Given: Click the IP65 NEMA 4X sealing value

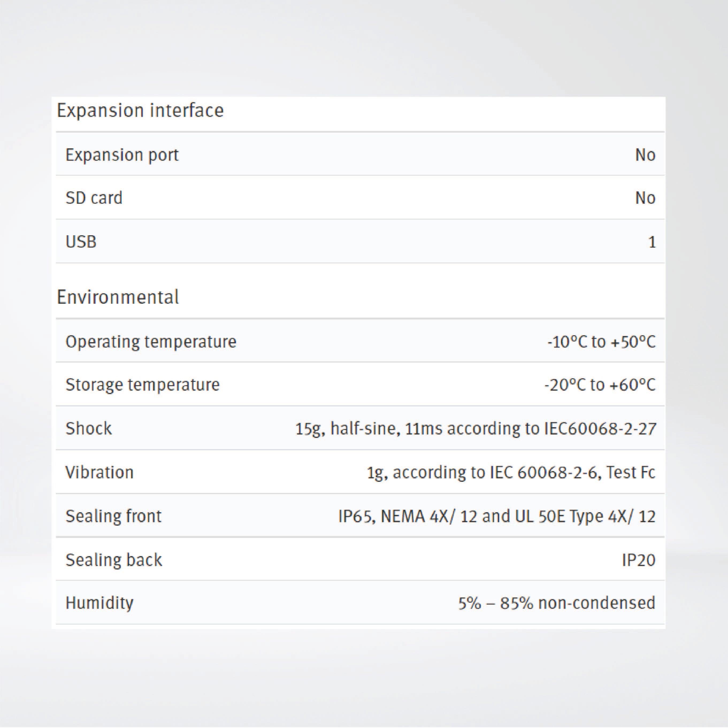Looking at the screenshot, I should pos(497,516).
